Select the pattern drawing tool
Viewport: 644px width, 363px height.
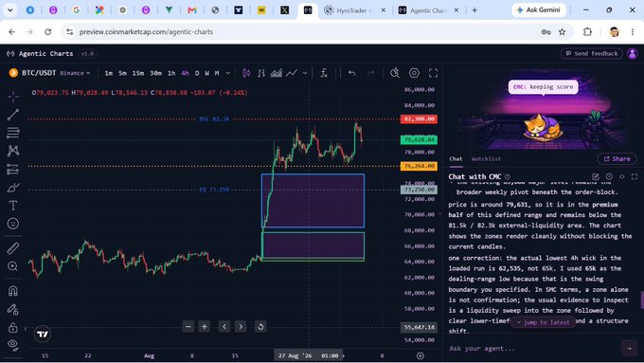point(13,151)
